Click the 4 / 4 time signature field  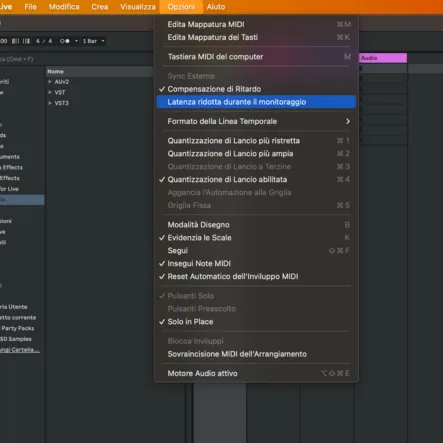[44, 41]
